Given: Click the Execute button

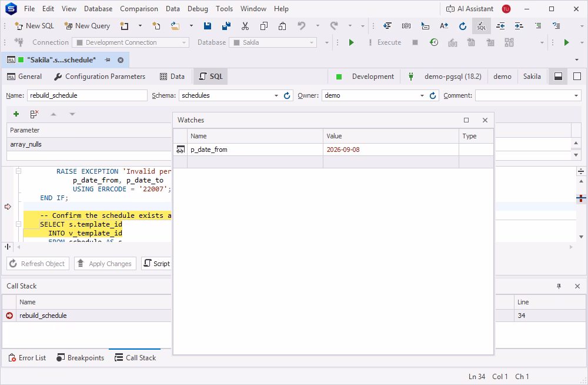Looking at the screenshot, I should tap(385, 42).
